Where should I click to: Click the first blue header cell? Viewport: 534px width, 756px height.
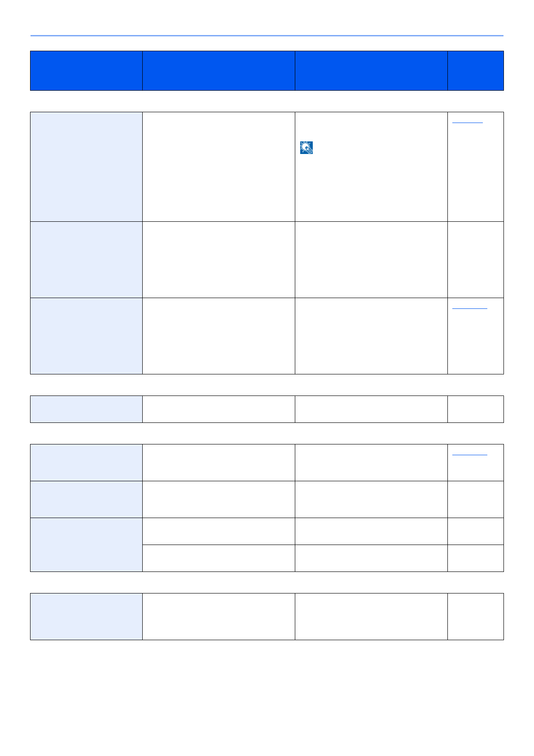[x=86, y=70]
